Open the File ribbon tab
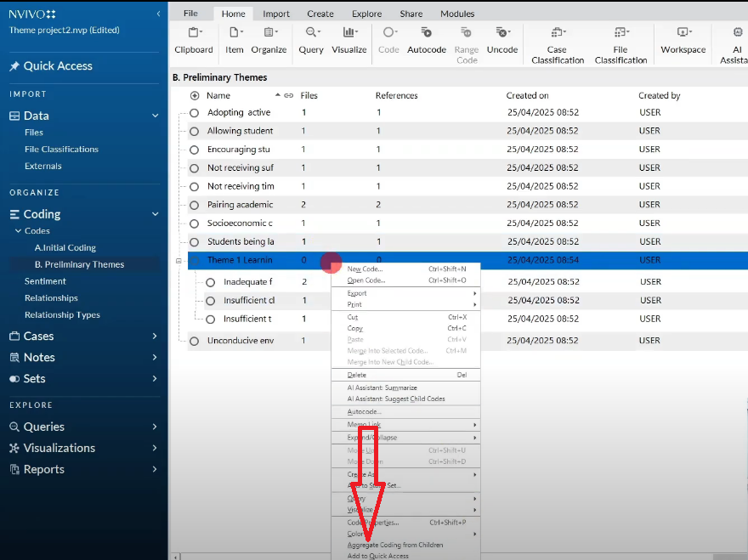 tap(190, 14)
